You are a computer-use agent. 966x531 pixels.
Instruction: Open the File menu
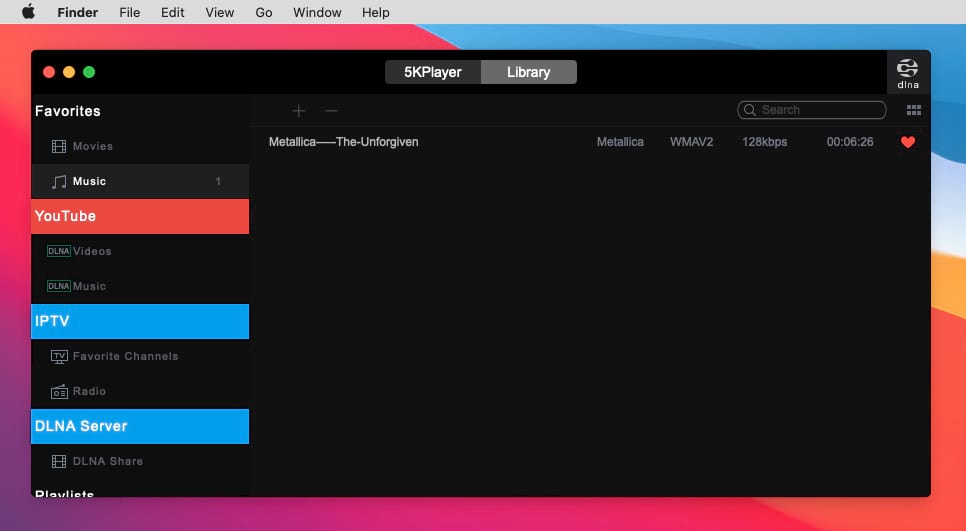click(129, 12)
